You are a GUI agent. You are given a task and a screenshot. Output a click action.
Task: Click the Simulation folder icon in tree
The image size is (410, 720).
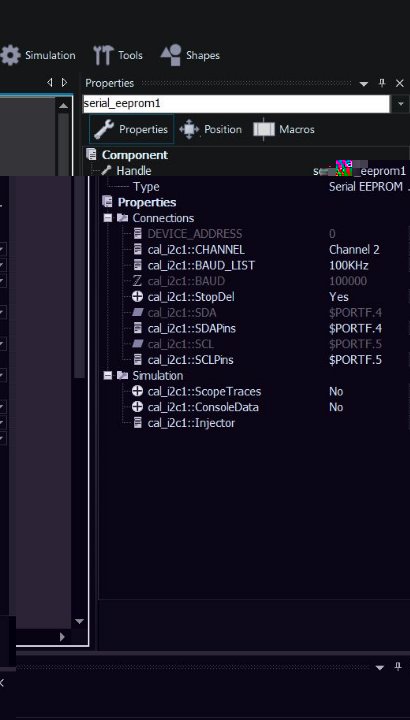[x=122, y=376]
